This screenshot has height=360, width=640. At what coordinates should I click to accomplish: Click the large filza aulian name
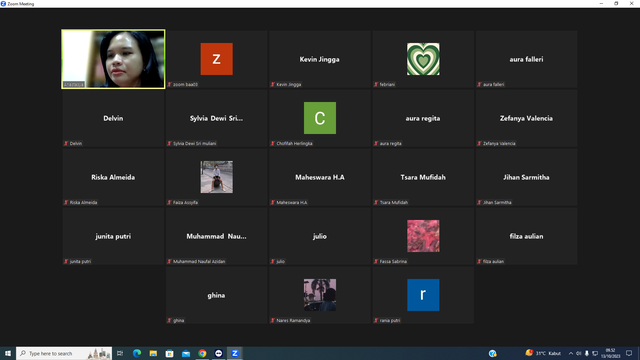coord(526,236)
